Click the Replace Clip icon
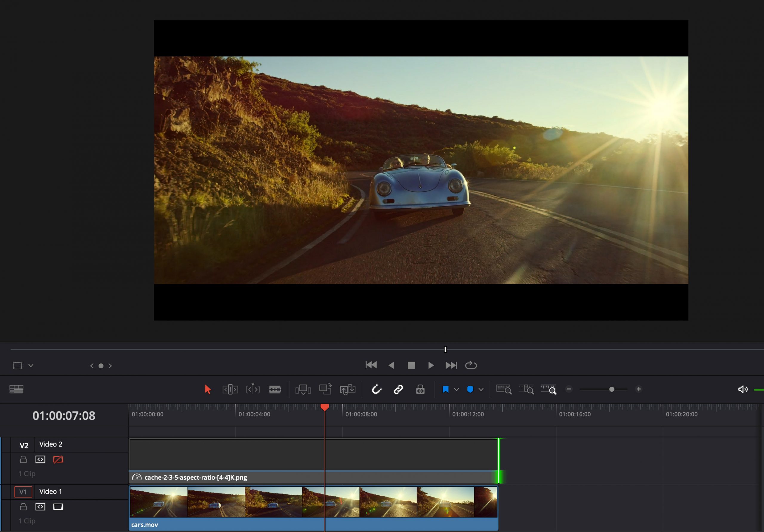The height and width of the screenshot is (532, 764). 347,389
